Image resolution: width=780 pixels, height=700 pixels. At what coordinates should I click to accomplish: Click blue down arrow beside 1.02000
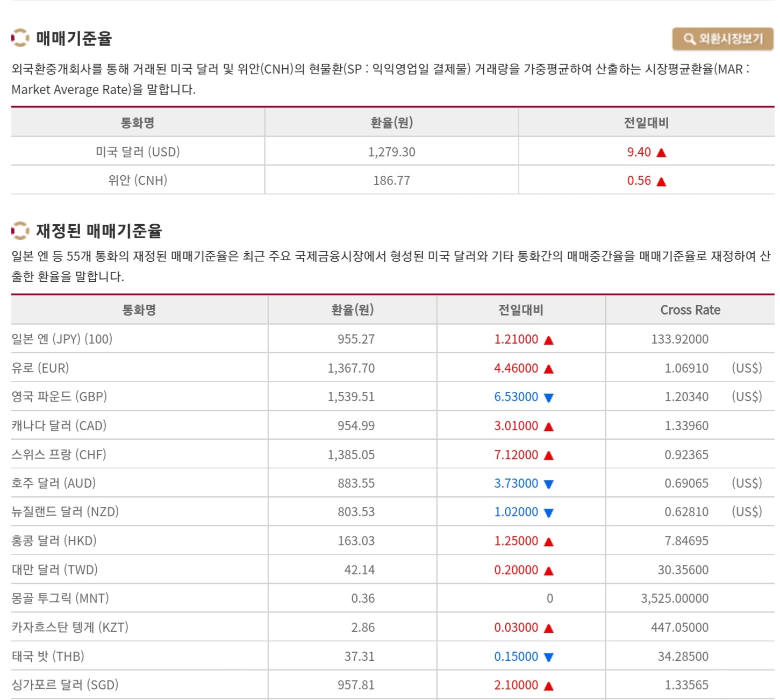(548, 513)
